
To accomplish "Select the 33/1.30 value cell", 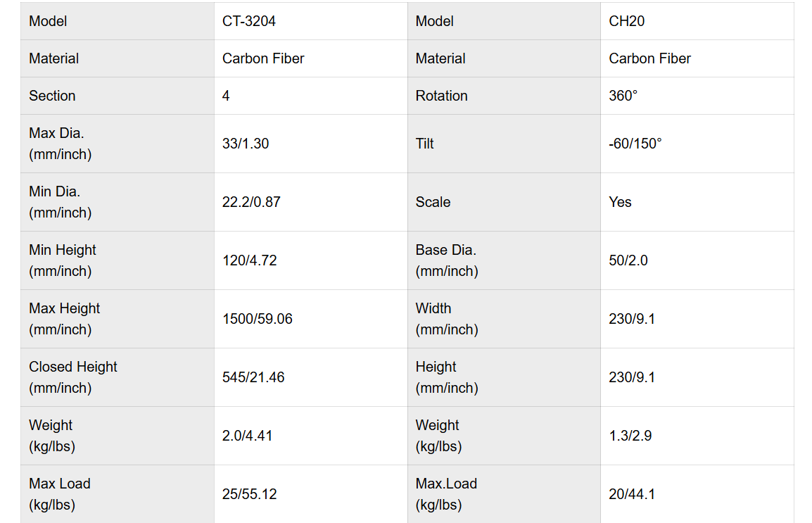I will 246,144.
